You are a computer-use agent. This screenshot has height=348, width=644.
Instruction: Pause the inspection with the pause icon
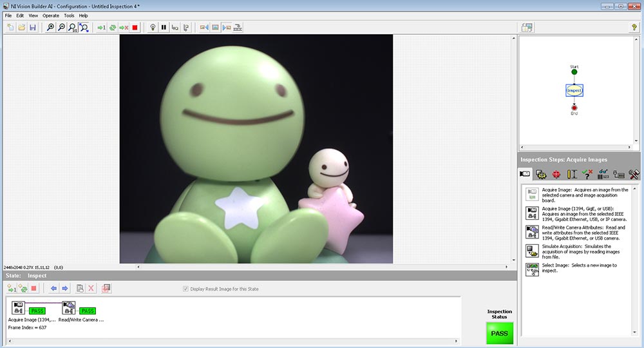click(x=164, y=28)
